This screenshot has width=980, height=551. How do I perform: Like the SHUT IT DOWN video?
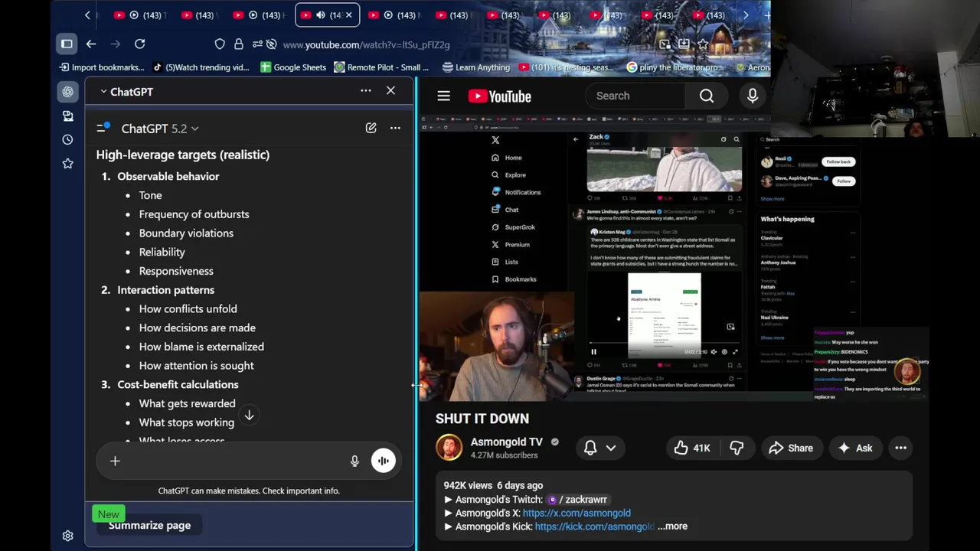coord(692,448)
